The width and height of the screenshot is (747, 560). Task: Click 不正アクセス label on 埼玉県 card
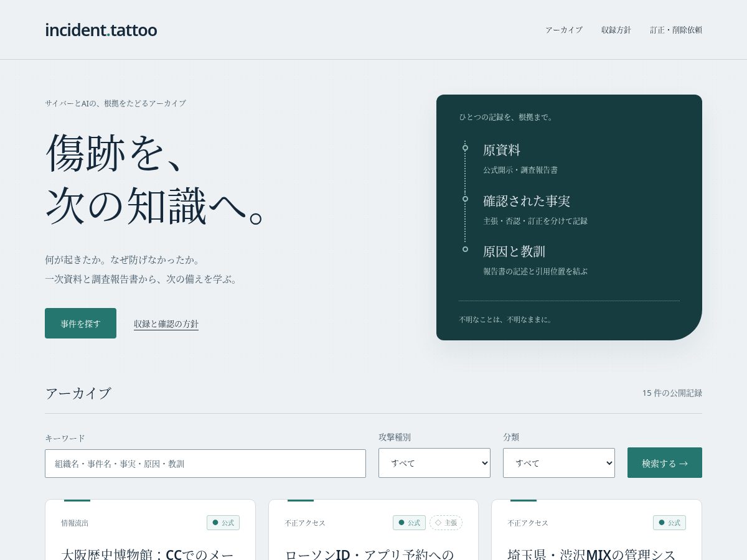[528, 523]
